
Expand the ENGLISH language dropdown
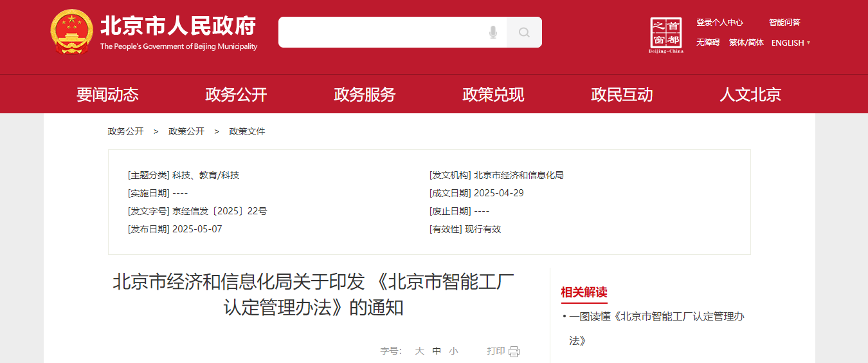click(x=790, y=42)
